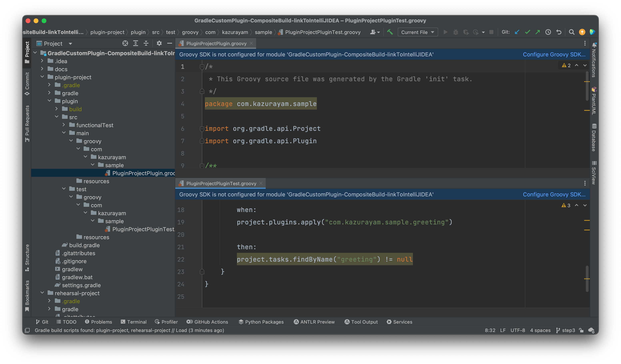Open the Terminal tool window

click(x=134, y=322)
